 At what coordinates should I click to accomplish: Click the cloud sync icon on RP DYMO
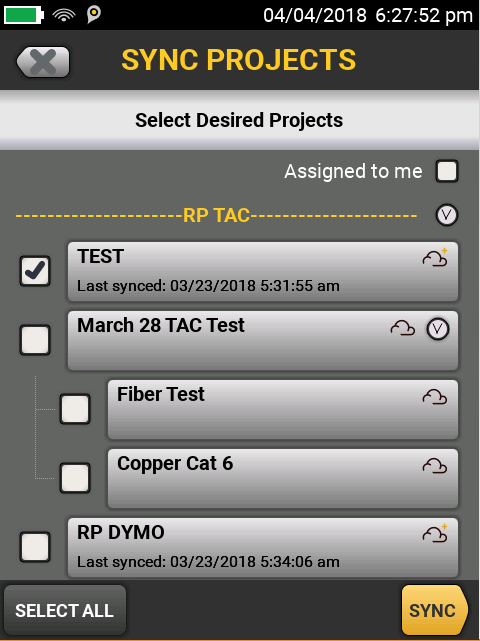[435, 533]
